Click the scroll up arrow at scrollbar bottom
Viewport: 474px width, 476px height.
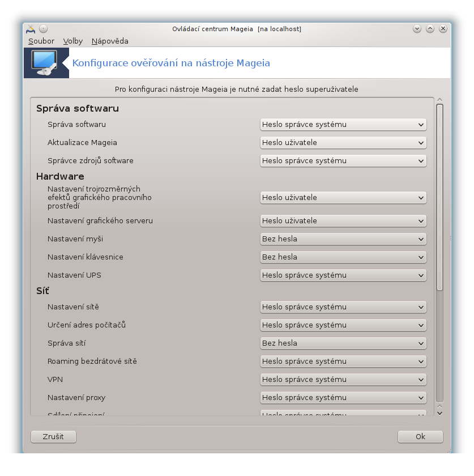point(439,406)
